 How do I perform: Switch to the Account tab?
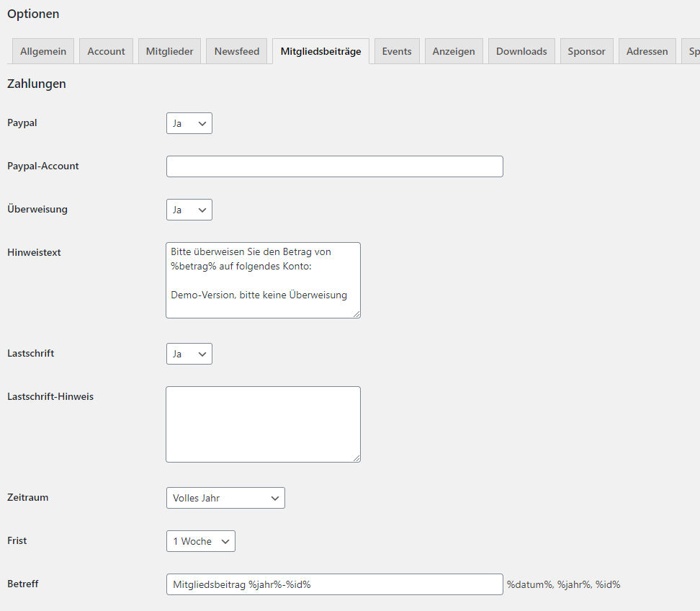[x=107, y=51]
